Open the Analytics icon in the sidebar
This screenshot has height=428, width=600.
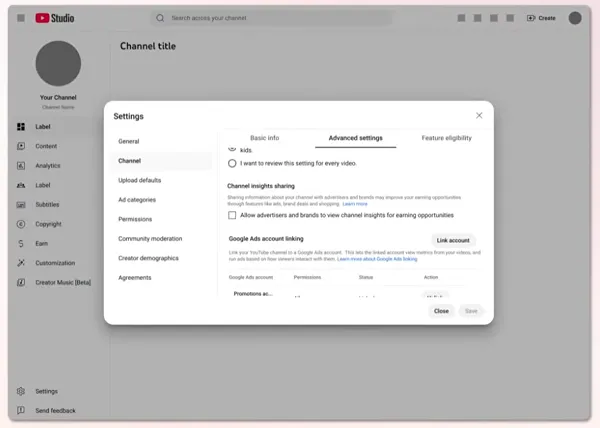(21, 166)
